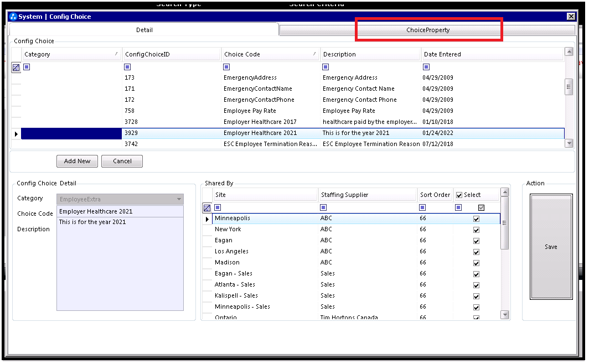Open filter icon under ConfigChoiceID column
The height and width of the screenshot is (364, 589).
(x=127, y=67)
